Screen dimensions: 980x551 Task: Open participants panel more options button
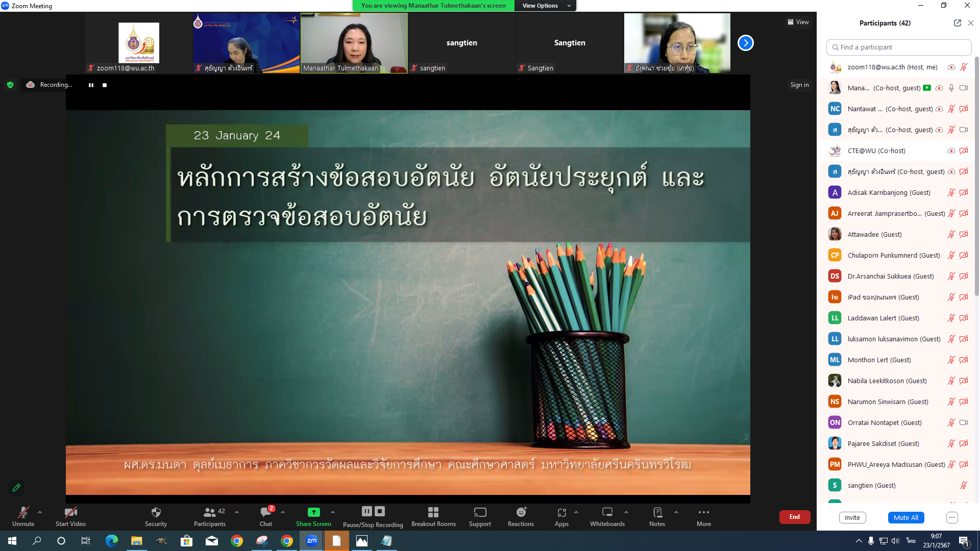tap(952, 517)
